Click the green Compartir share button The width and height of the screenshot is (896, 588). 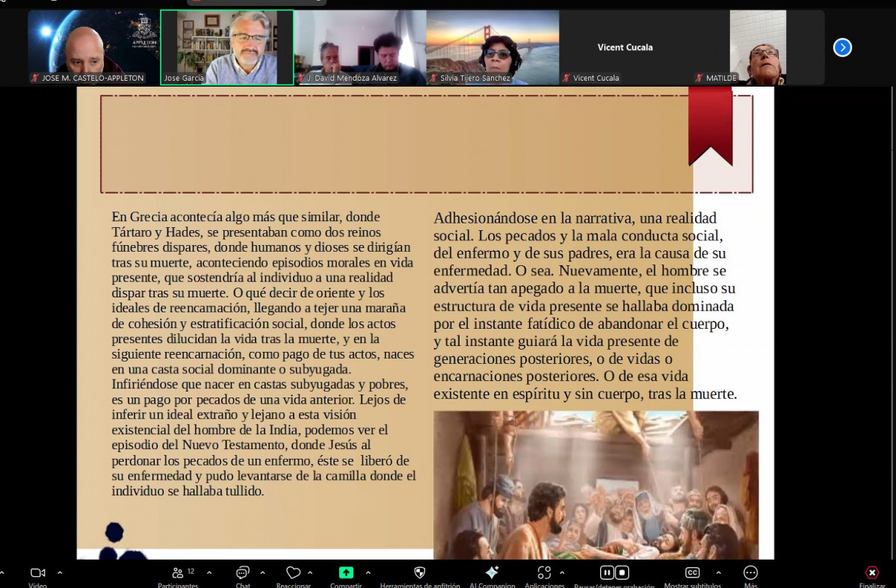(x=346, y=573)
